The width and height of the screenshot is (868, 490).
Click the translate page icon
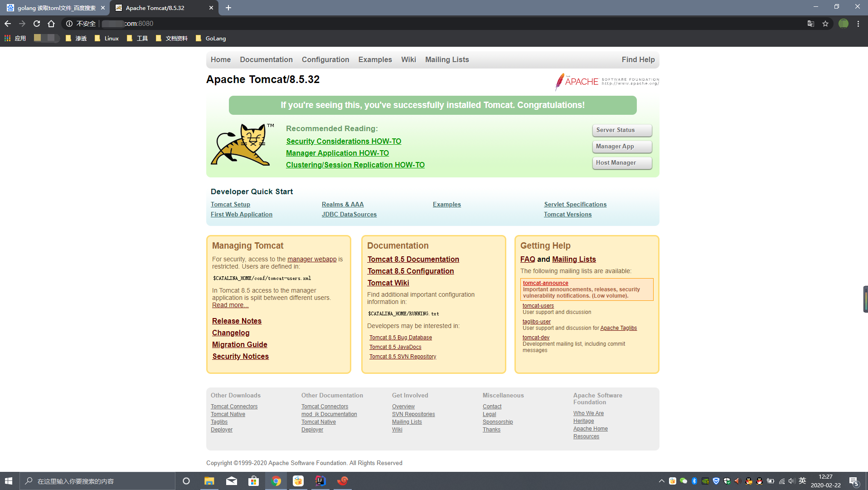[x=811, y=24]
